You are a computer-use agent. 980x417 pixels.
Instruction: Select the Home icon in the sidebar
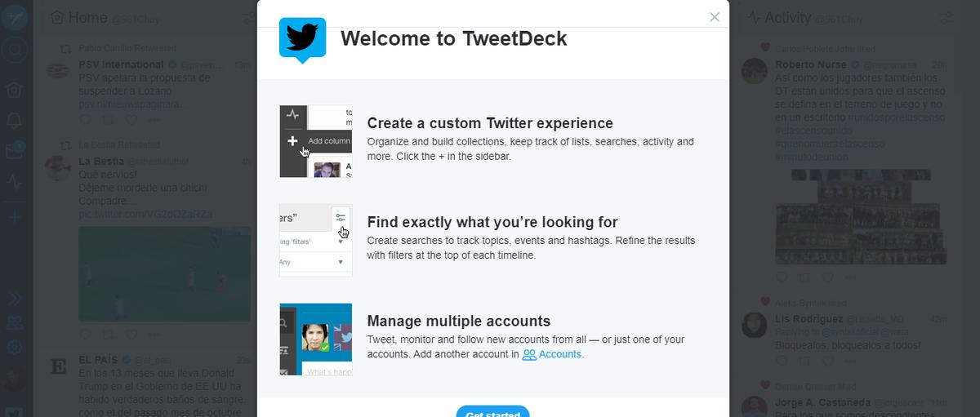pyautogui.click(x=14, y=90)
